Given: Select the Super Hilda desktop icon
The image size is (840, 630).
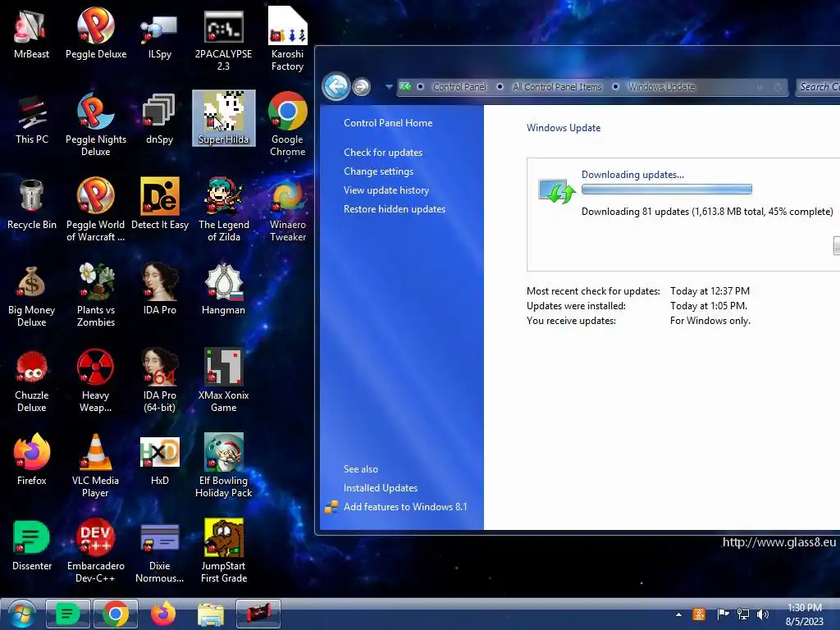Looking at the screenshot, I should [223, 118].
